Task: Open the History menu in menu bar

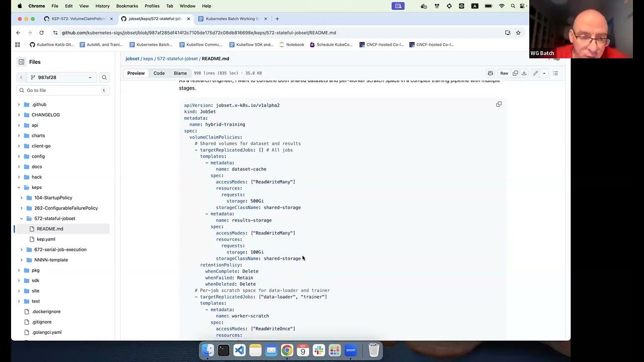Action: 102,6
